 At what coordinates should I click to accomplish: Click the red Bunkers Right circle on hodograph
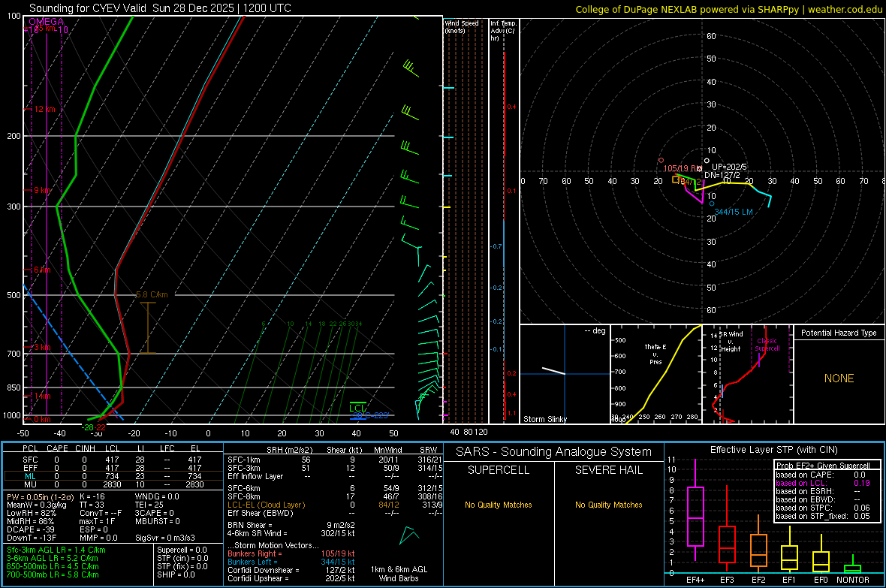[661, 161]
